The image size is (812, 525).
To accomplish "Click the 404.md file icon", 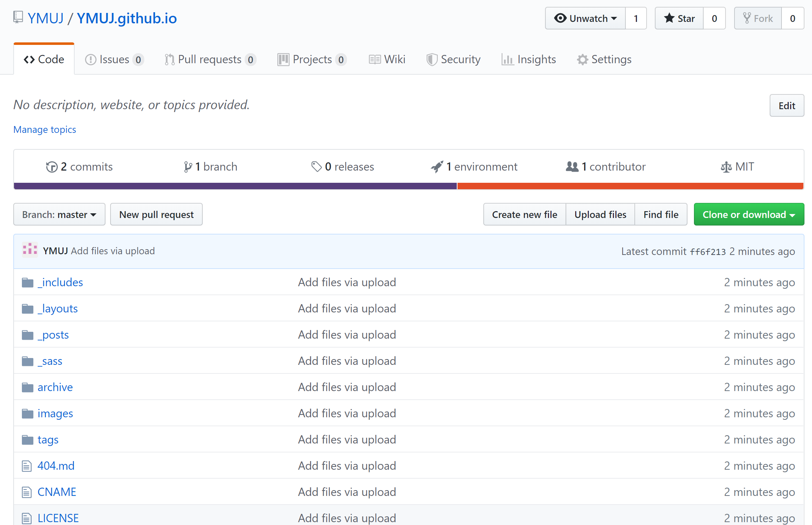I will pyautogui.click(x=27, y=466).
